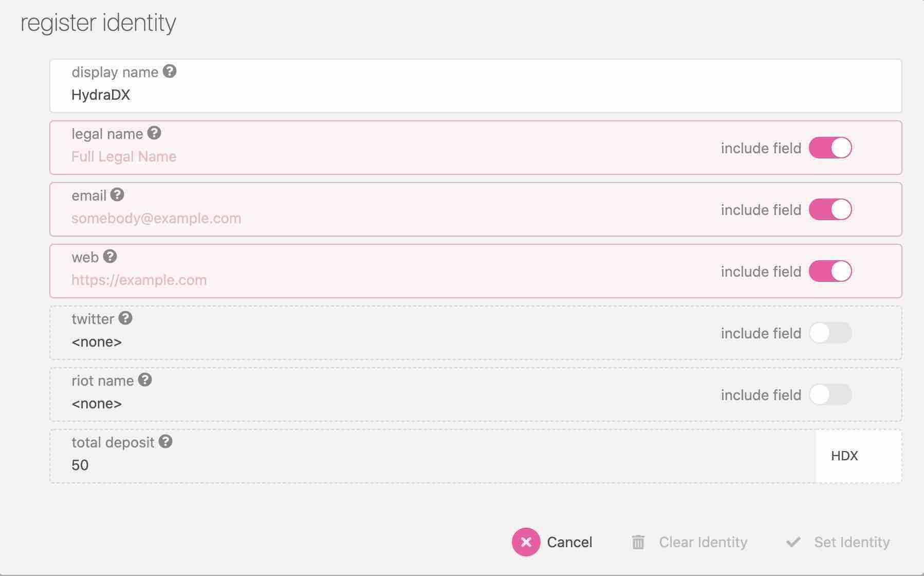Click the display name input with HydraDX
This screenshot has height=576, width=924.
tap(476, 86)
